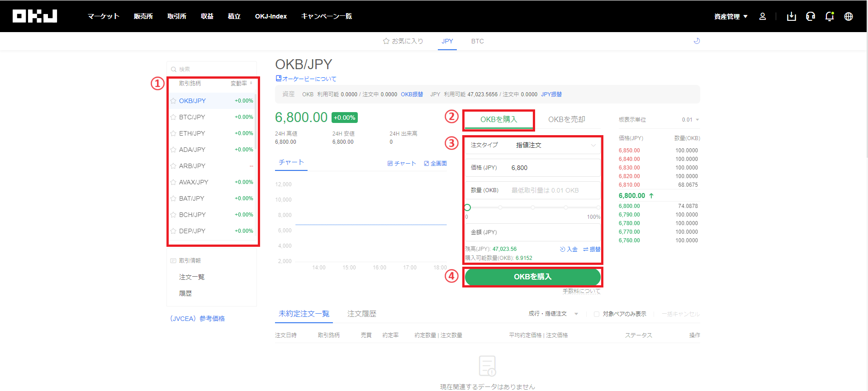Favorite OKB/JPY with its star

(173, 101)
